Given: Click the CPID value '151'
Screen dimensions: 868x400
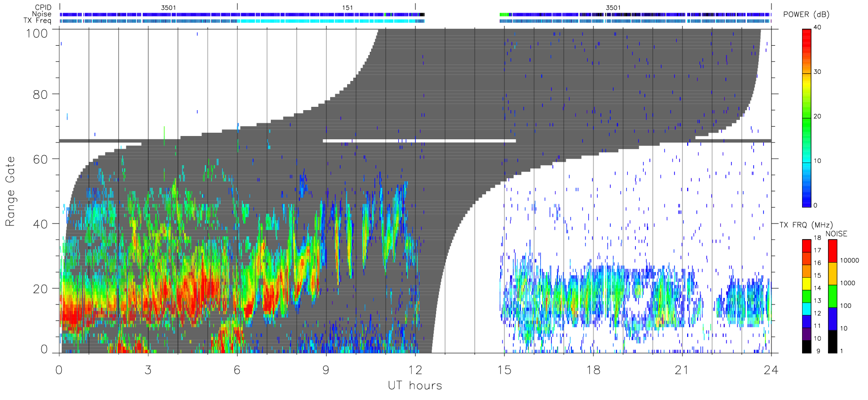Looking at the screenshot, I should [347, 8].
